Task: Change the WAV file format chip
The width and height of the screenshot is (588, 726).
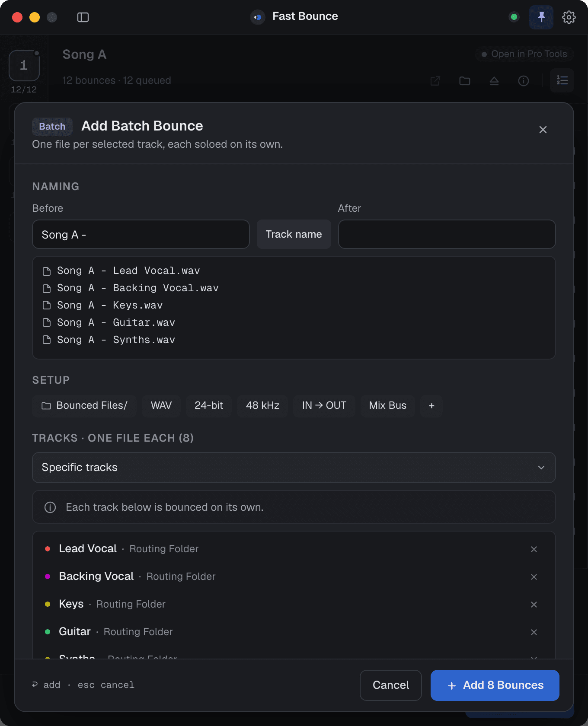Action: (x=161, y=406)
